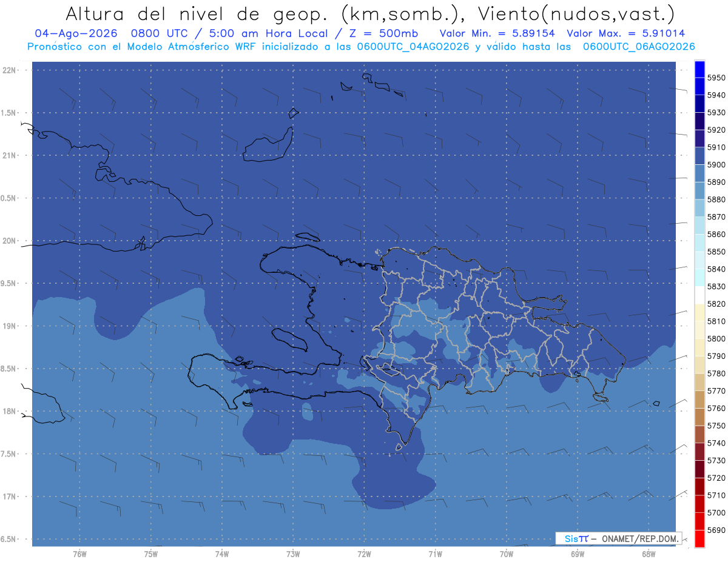
Task: Click the '22N' latitude axis label
Action: 8,70
